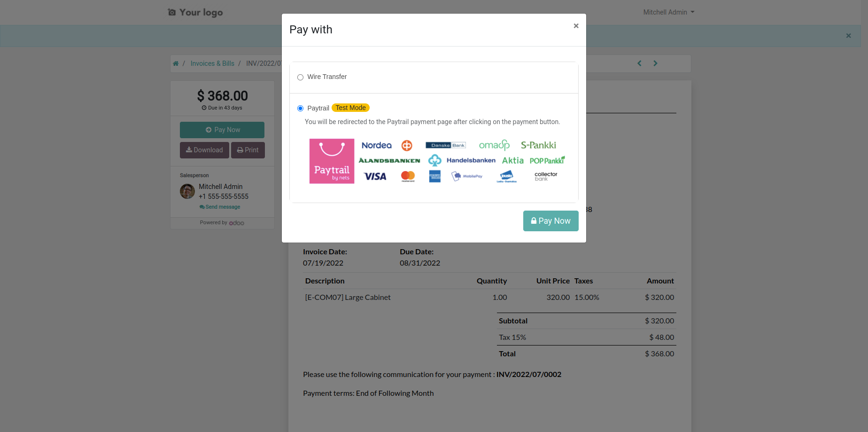Viewport: 868px width, 432px height.
Task: Click the POP Pankki logo
Action: (547, 160)
